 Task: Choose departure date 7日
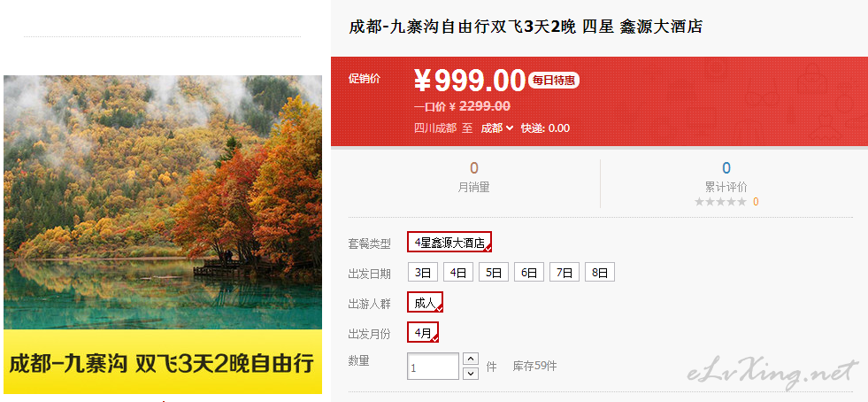565,273
